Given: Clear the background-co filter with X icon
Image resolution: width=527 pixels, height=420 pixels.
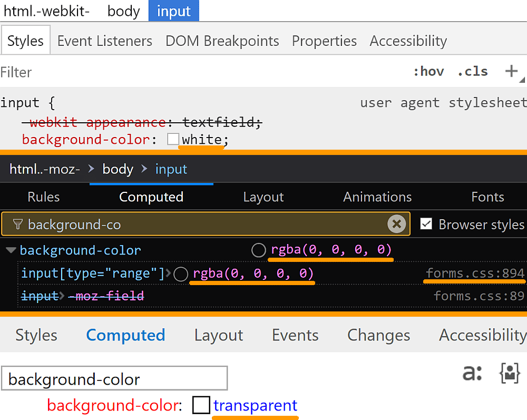Looking at the screenshot, I should (397, 224).
